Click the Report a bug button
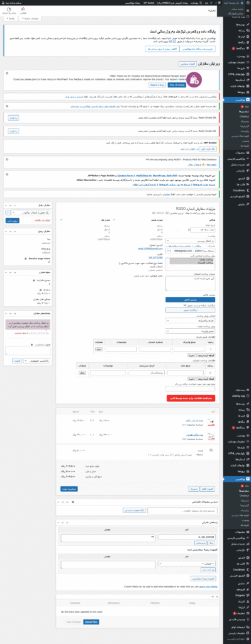 point(157,85)
